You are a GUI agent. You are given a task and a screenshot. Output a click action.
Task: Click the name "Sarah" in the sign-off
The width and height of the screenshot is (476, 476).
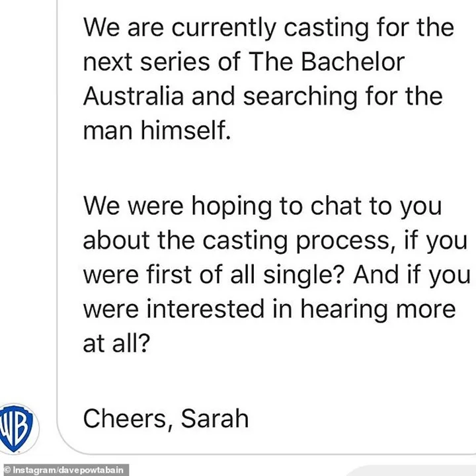tap(215, 418)
